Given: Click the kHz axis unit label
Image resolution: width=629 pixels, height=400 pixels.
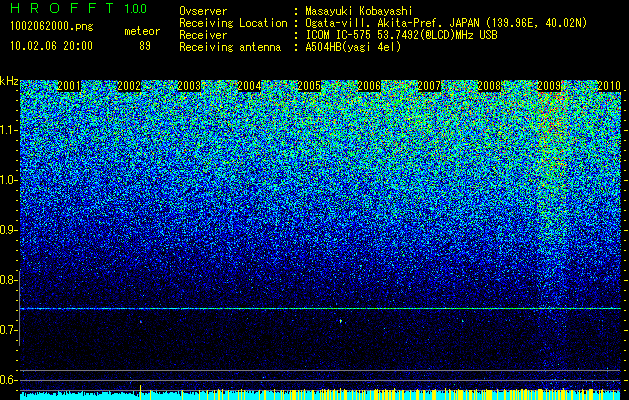Looking at the screenshot, I should pyautogui.click(x=9, y=81).
